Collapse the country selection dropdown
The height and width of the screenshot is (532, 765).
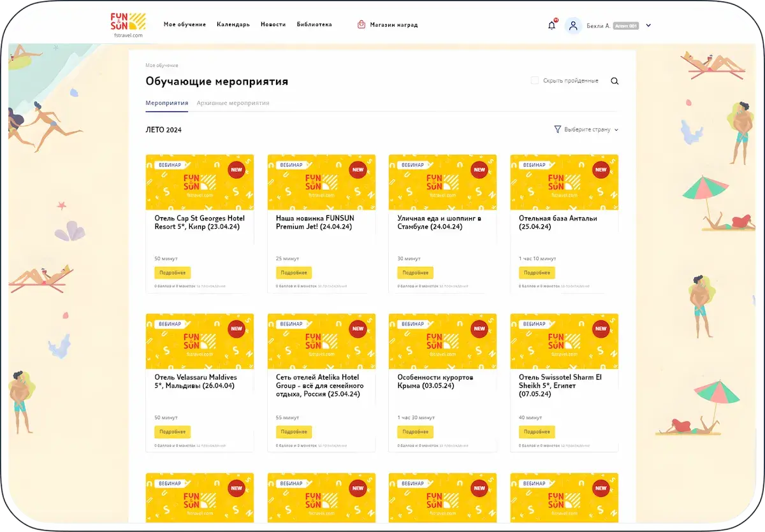[586, 128]
